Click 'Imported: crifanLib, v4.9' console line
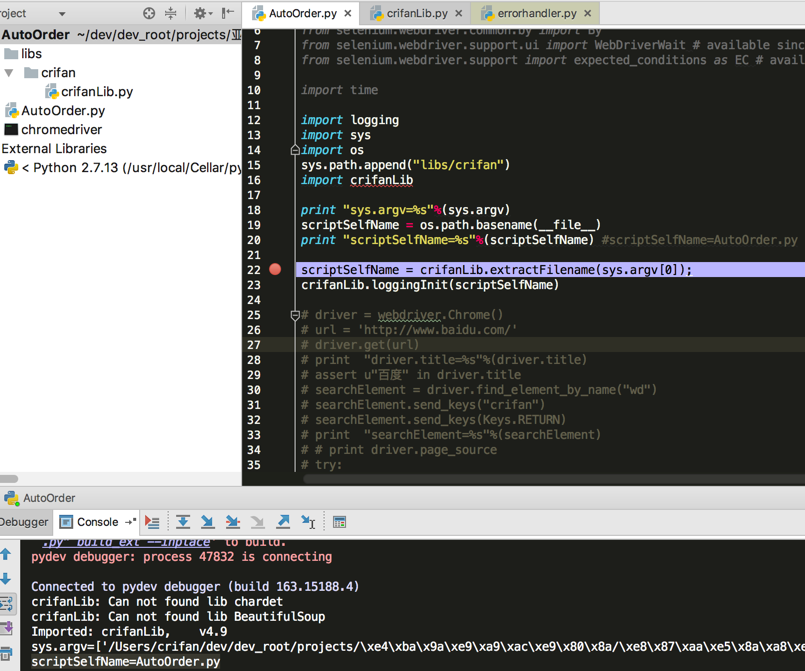805x671 pixels. click(x=129, y=632)
